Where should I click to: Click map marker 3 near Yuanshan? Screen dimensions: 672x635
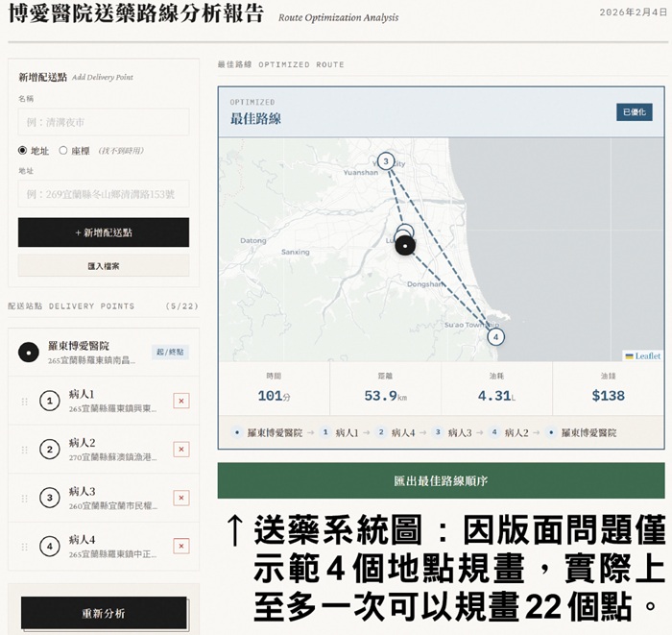click(386, 161)
